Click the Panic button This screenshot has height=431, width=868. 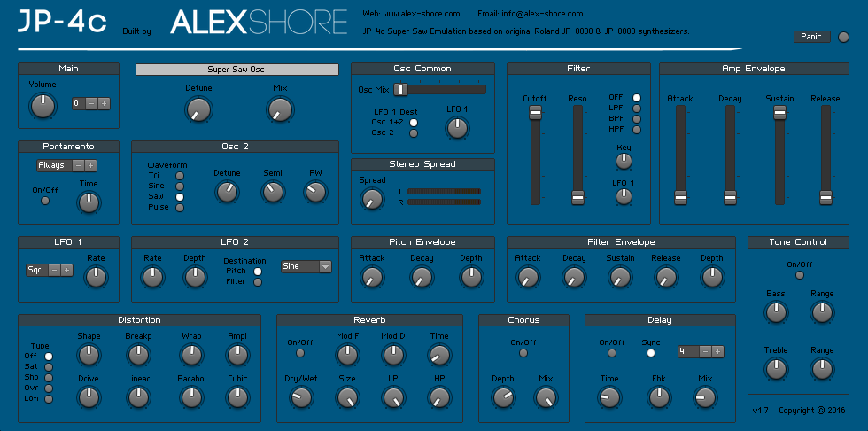[x=812, y=37]
